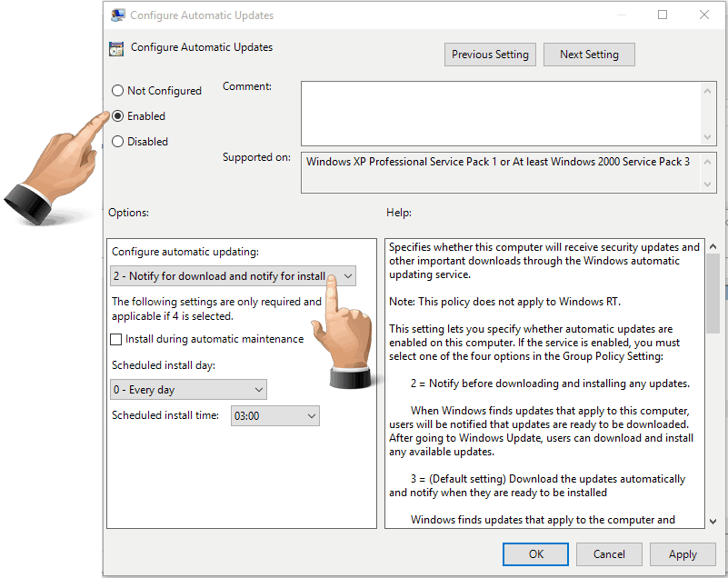Open the Scheduled install day dropdown
This screenshot has height=578, width=728.
[x=188, y=390]
